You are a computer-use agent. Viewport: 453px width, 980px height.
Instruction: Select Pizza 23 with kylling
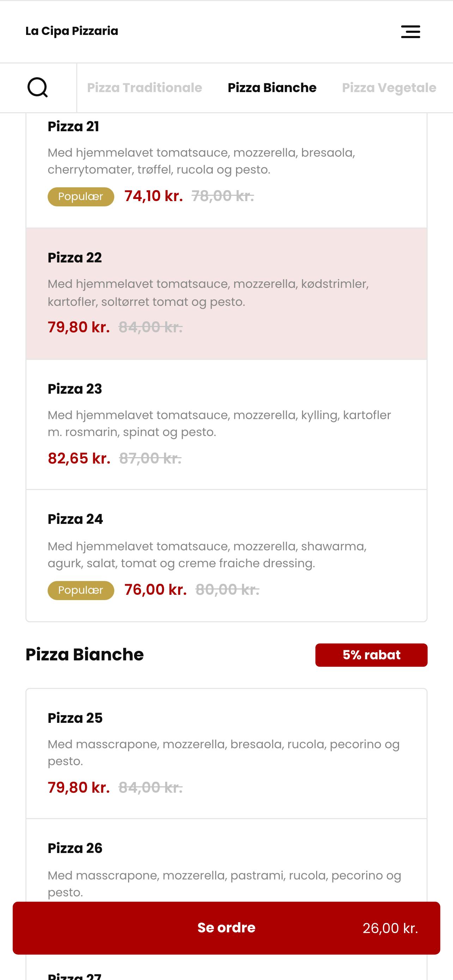click(x=226, y=425)
